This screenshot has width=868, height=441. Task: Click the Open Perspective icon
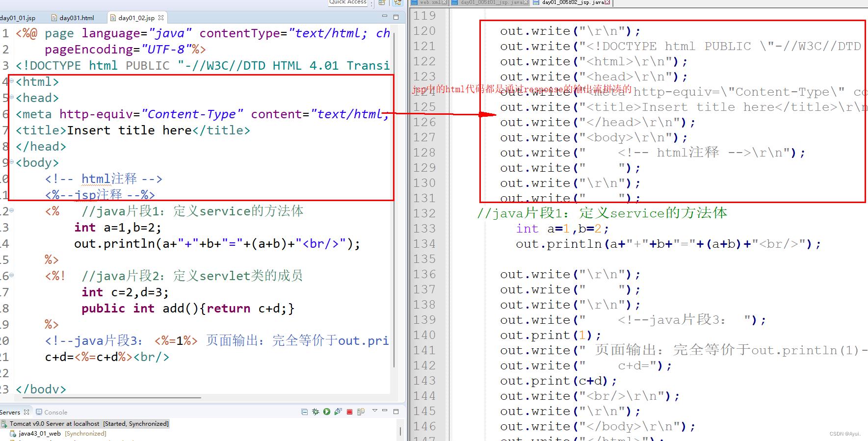(382, 2)
